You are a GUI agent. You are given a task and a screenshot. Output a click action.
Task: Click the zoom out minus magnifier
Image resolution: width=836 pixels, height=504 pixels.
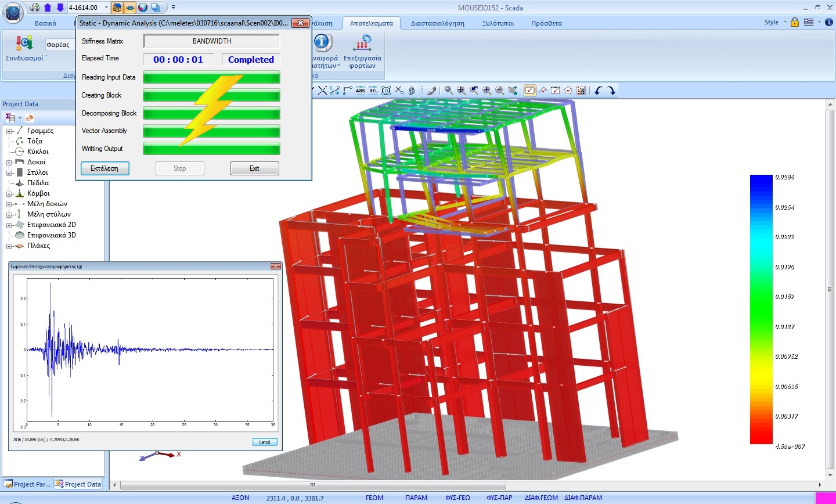pos(500,91)
